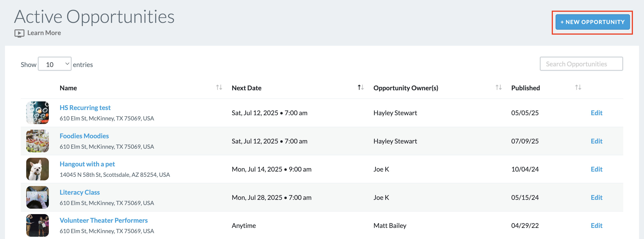
Task: Open the Literacy Class opportunity
Action: [x=80, y=192]
